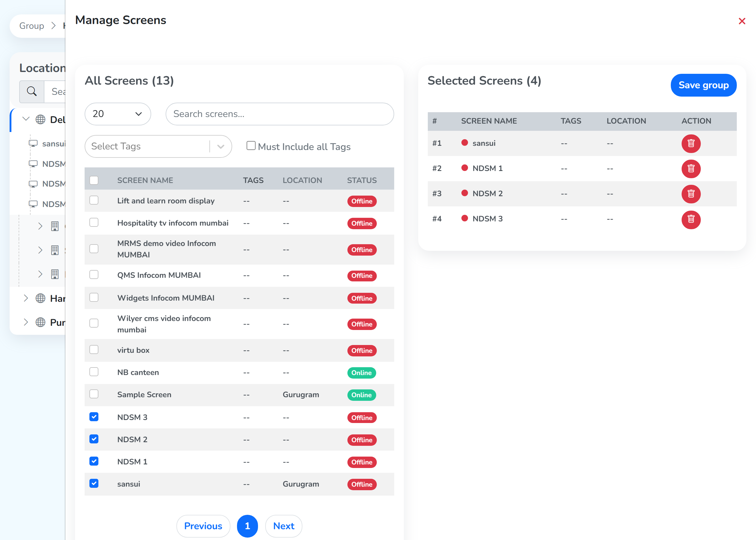Viewport: 756px width, 540px height.
Task: Go to Next page
Action: [x=283, y=526]
